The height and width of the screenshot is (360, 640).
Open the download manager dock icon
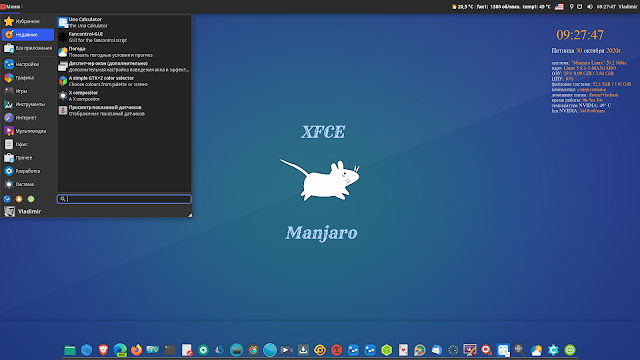303,350
